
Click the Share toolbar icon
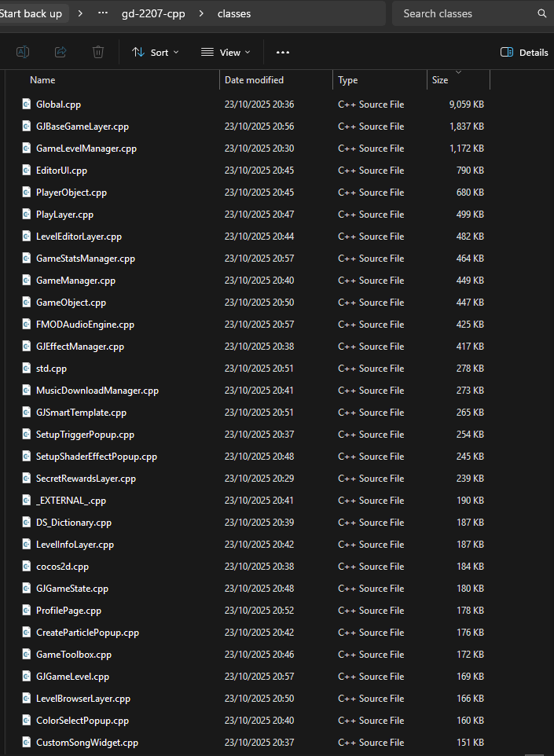tap(61, 52)
